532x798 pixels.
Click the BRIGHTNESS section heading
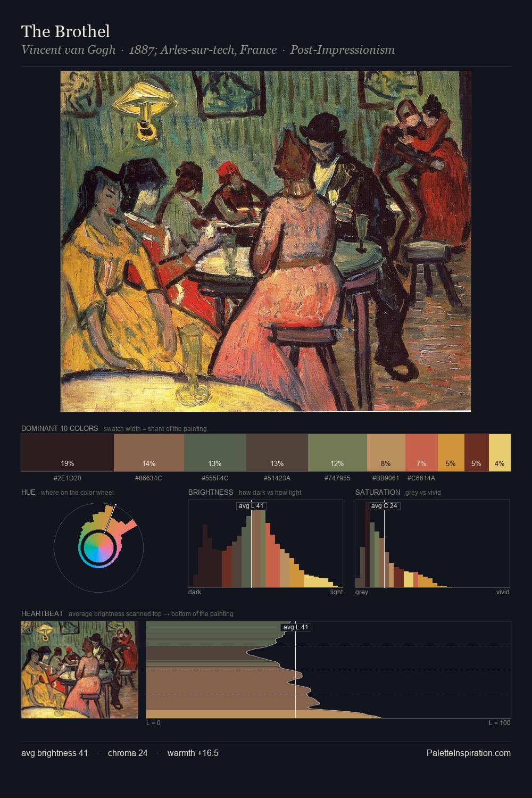click(x=211, y=492)
